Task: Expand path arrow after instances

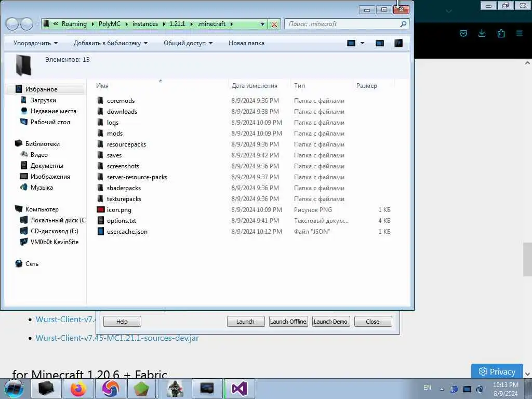Action: (x=164, y=24)
